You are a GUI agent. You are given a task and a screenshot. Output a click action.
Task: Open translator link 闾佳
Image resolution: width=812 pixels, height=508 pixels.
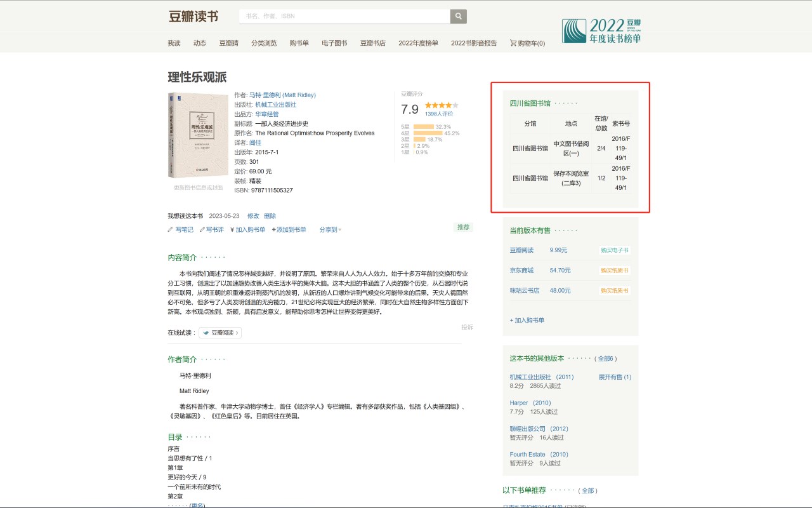pyautogui.click(x=255, y=143)
